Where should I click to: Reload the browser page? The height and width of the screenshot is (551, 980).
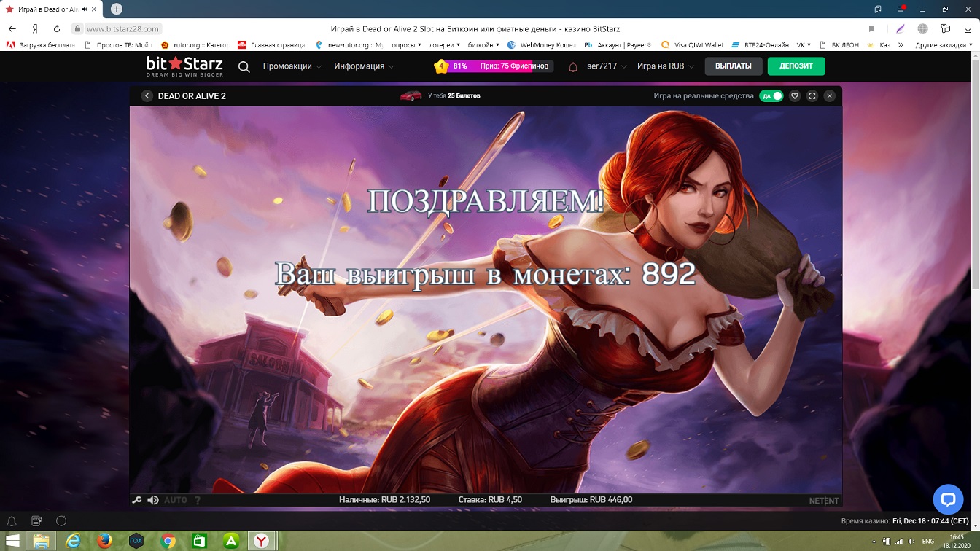[57, 28]
